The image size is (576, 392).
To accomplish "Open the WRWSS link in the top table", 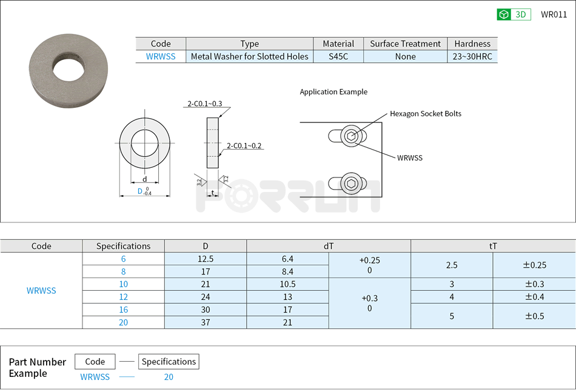I will [160, 56].
